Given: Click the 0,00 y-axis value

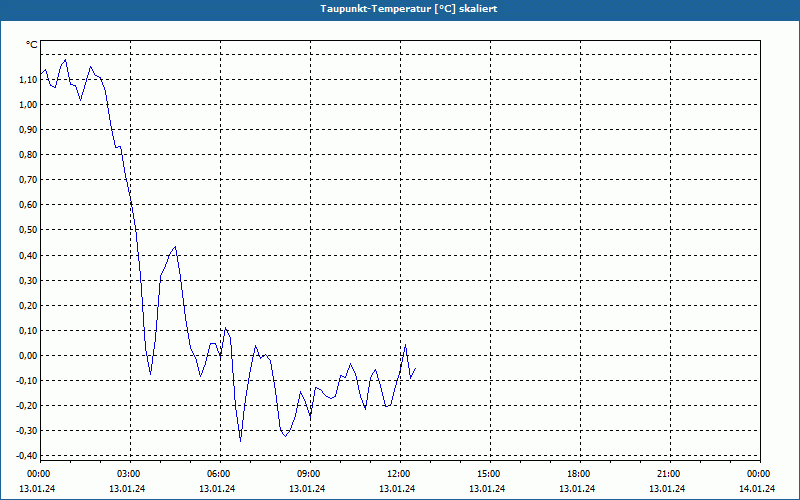Looking at the screenshot, I should 28,356.
